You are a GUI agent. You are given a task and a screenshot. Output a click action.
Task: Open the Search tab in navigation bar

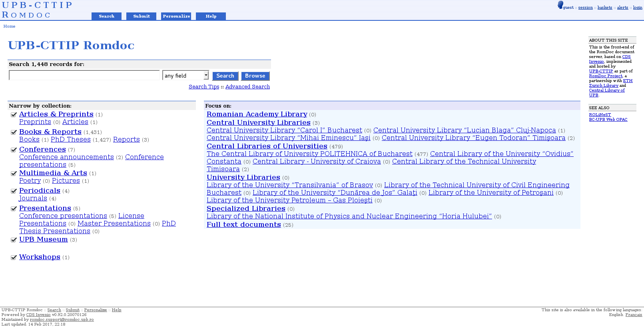(x=106, y=16)
